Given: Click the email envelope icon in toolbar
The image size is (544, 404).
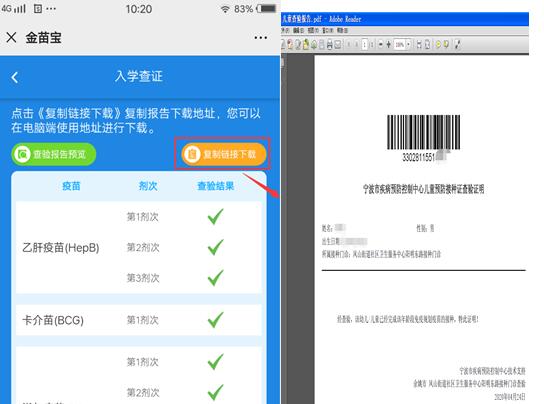Looking at the screenshot, I should pos(338,44).
